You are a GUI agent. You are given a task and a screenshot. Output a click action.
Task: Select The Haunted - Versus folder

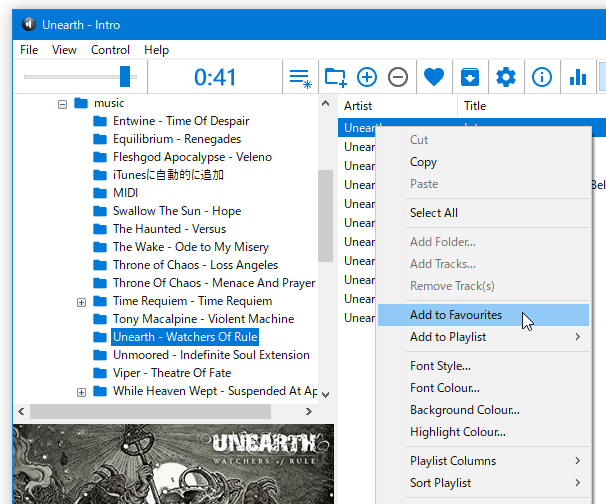[169, 229]
